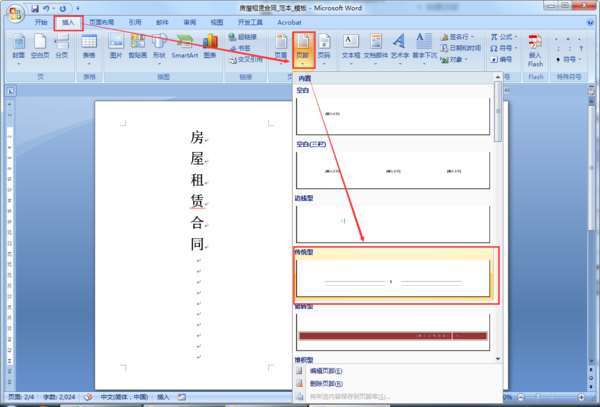Toggle the ruler button above scrollbar
Viewport: 600px width, 407px height.
(591, 90)
